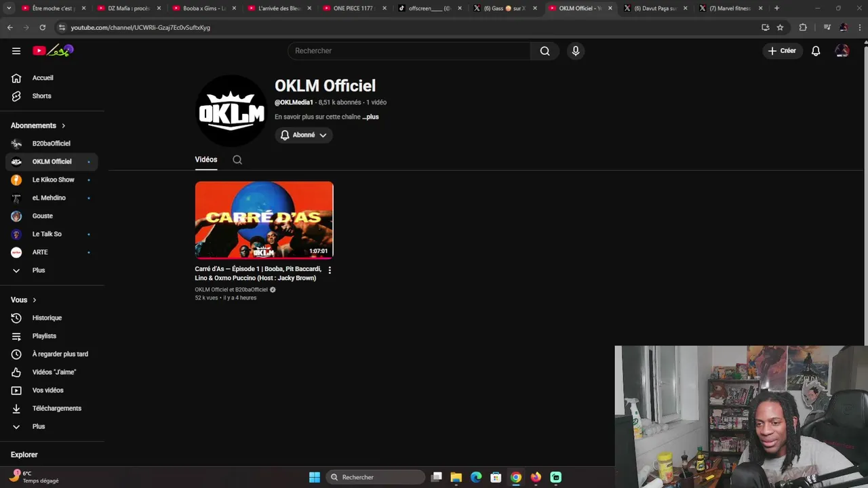868x488 pixels.
Task: Open eL Mehdino channel
Action: [52, 198]
